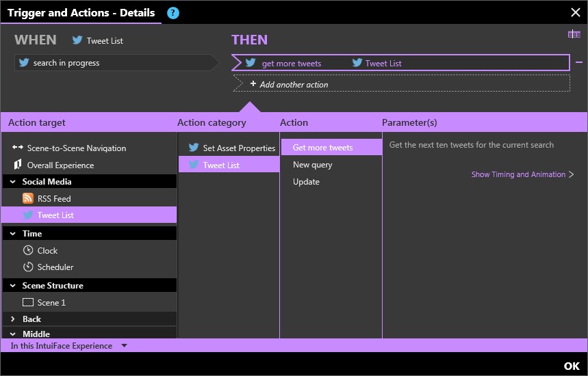588x376 pixels.
Task: Choose the Tweet List action category
Action: point(229,165)
